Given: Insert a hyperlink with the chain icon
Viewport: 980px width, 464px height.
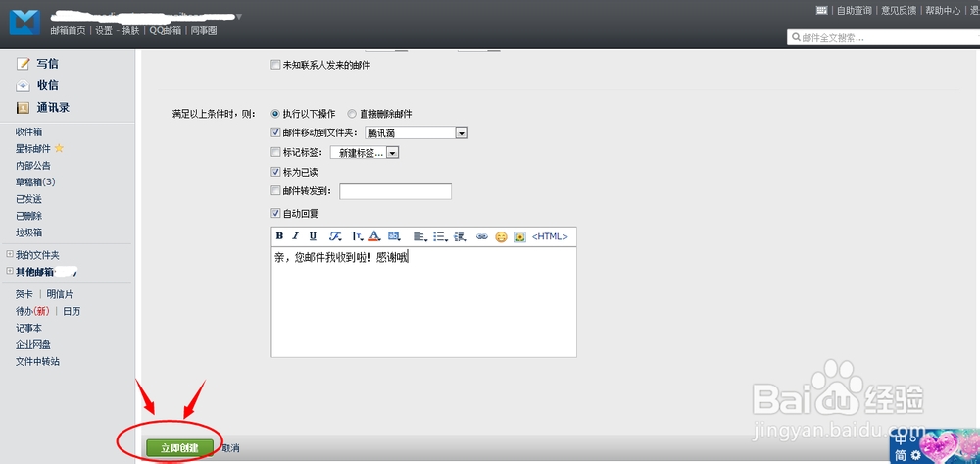Looking at the screenshot, I should pos(481,237).
